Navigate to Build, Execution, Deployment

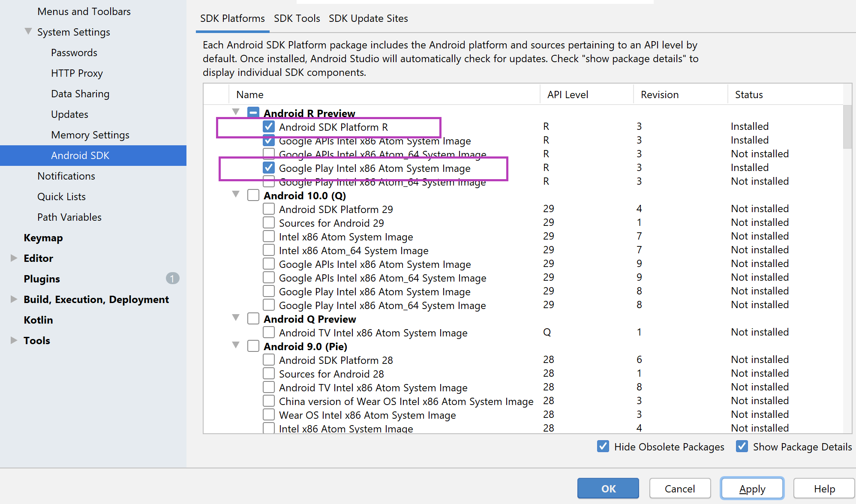96,300
